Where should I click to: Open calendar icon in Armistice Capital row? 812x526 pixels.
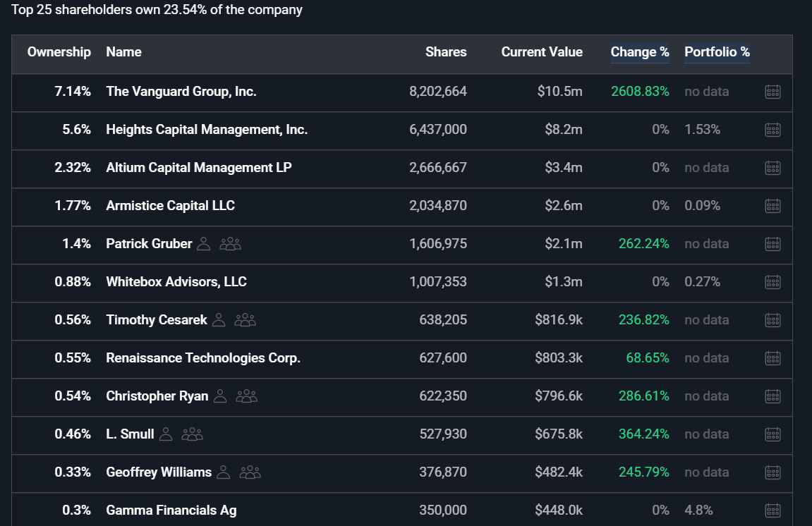772,206
